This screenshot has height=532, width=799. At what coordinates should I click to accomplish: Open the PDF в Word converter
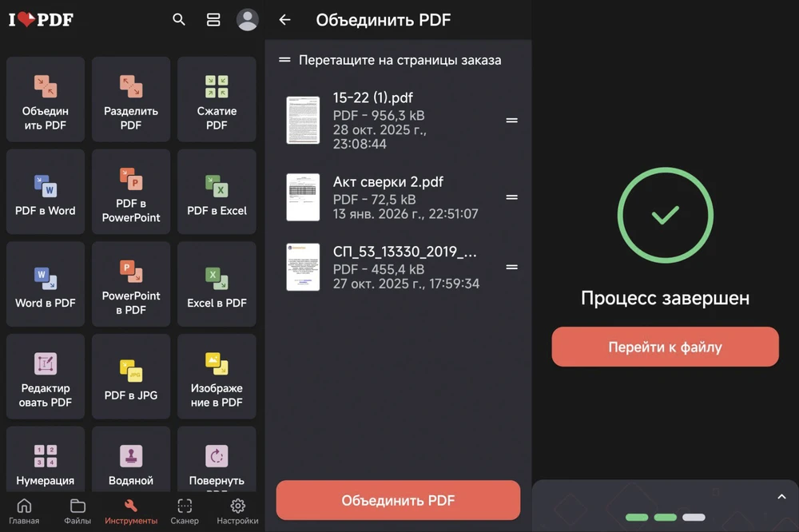(45, 192)
